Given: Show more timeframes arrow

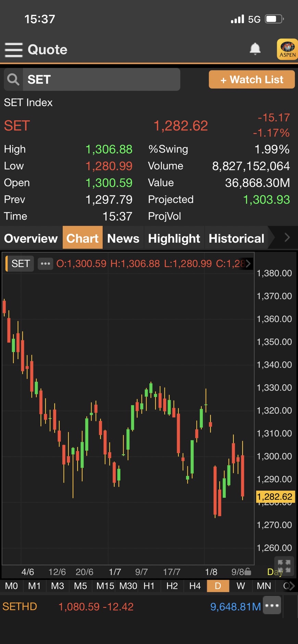Looking at the screenshot, I should (x=292, y=586).
